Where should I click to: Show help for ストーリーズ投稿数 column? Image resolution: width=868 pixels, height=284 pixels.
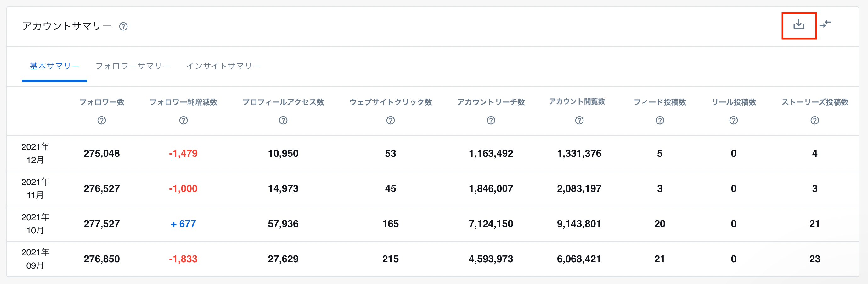click(x=814, y=120)
